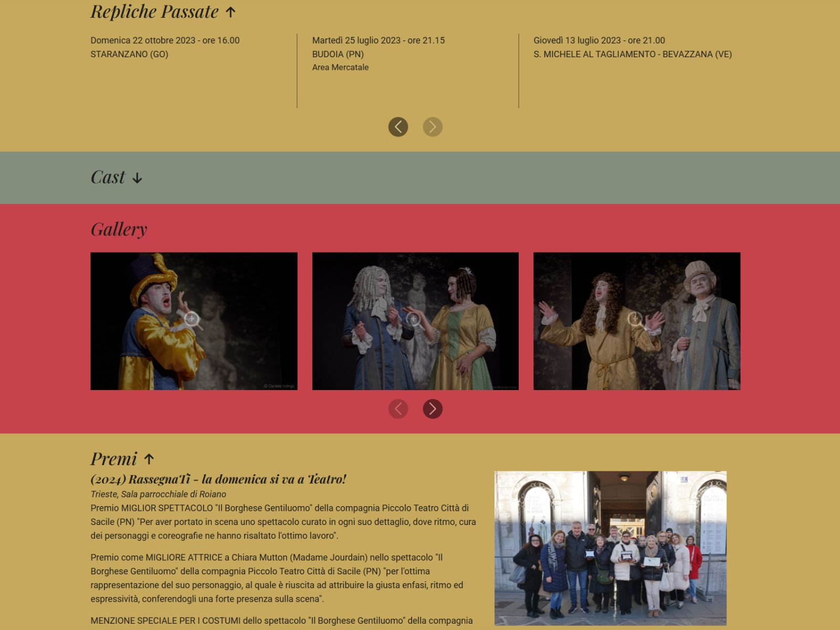
Task: Click previous arrow under Repliche Passate
Action: point(398,127)
